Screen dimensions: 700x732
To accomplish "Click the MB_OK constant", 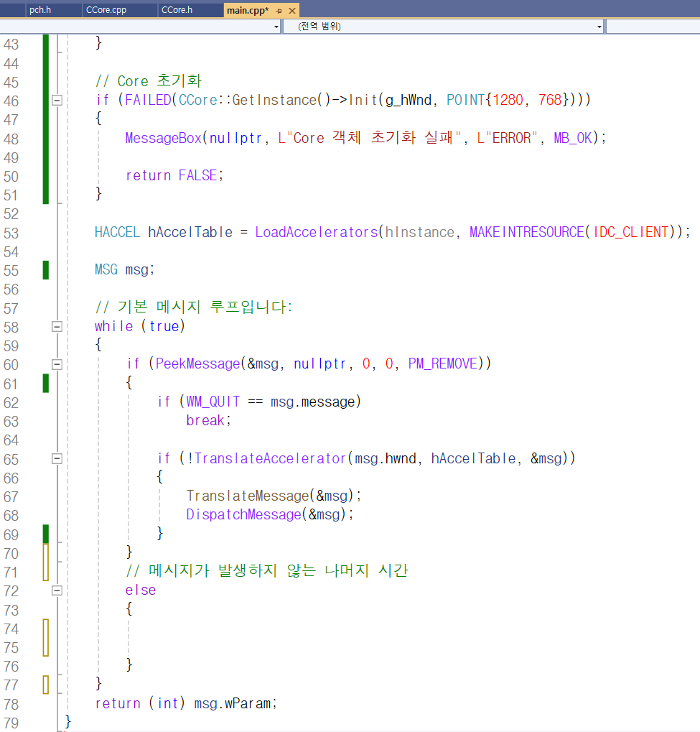I will point(573,138).
